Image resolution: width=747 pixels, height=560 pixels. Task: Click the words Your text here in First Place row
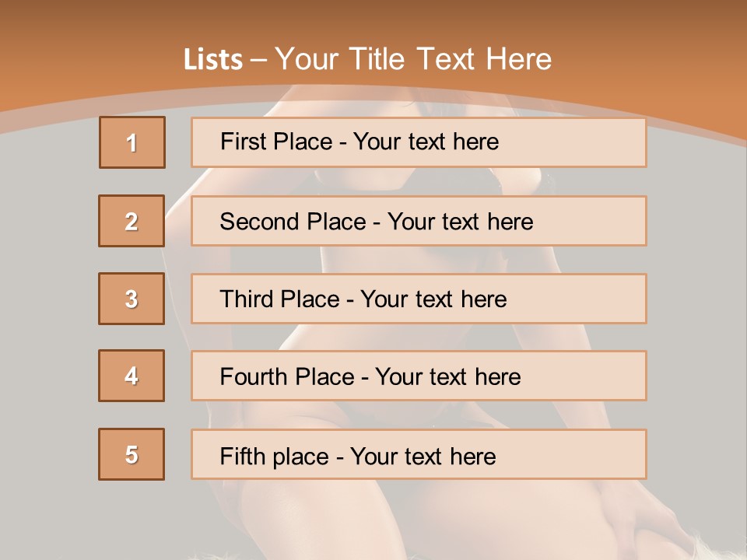(426, 142)
